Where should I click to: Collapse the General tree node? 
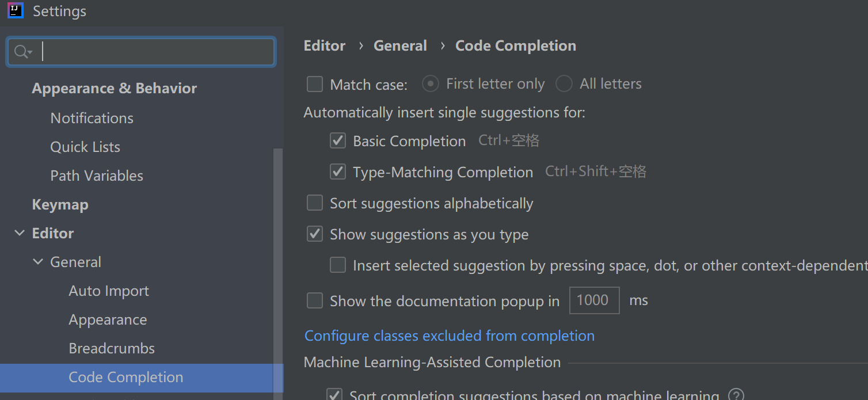pos(38,262)
